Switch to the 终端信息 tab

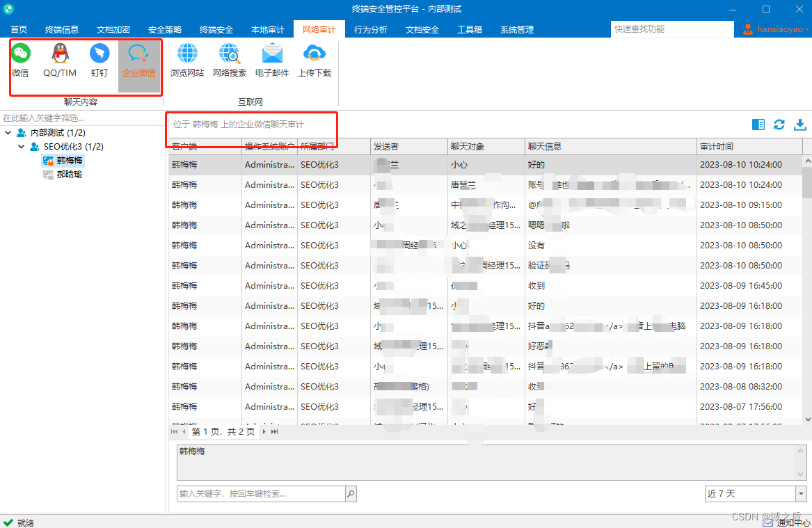[x=62, y=29]
